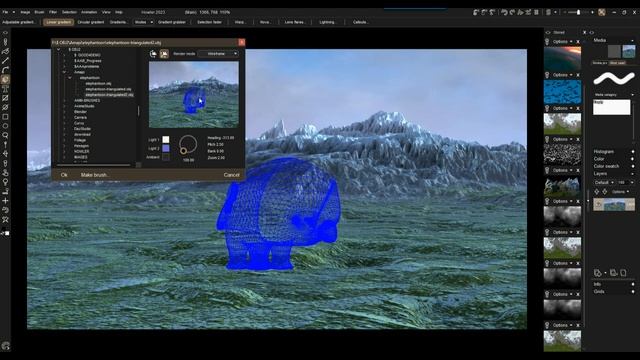
Task: Click the delete layer page icon
Action: click(623, 273)
